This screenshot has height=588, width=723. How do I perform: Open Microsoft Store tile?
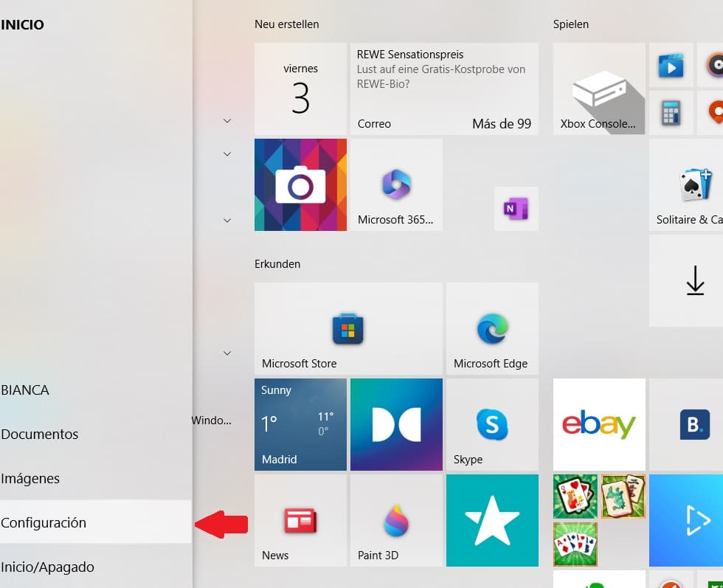click(x=348, y=328)
